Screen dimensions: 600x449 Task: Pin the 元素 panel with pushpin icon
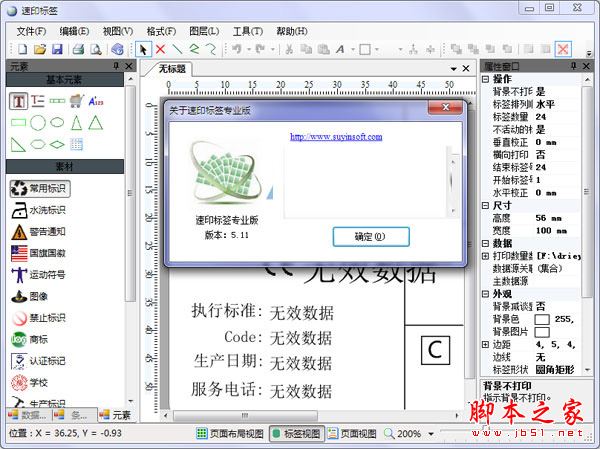tap(116, 66)
